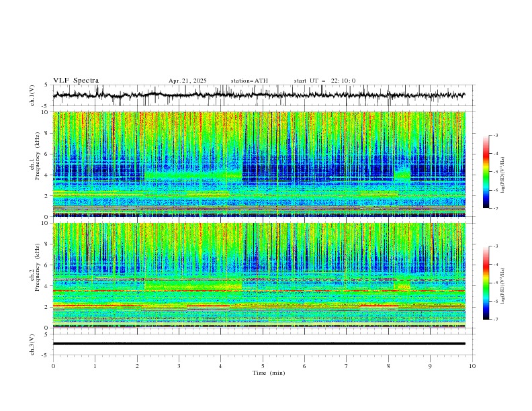
Task: Select the ch.1 "Frequency (kHz)" axis label
Action: pos(38,155)
